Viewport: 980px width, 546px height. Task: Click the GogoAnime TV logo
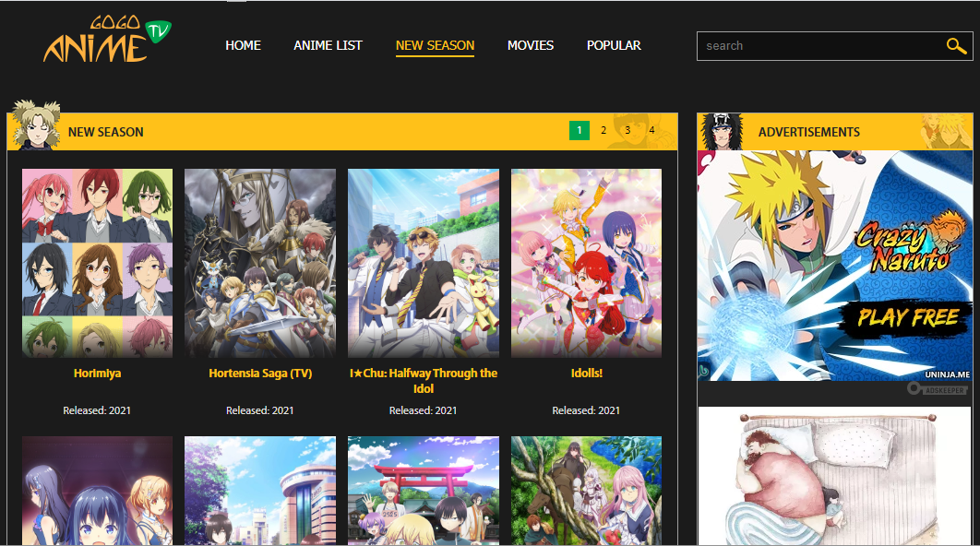pyautogui.click(x=107, y=40)
